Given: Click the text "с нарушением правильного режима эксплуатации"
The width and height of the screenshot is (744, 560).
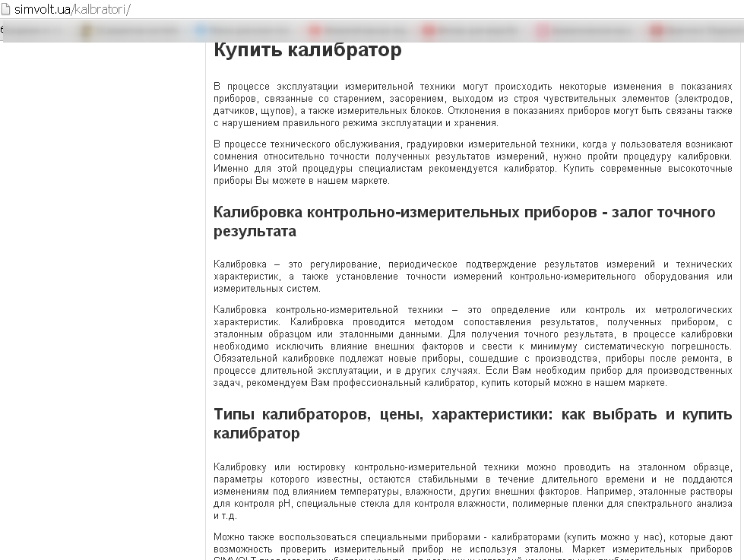Looking at the screenshot, I should tap(328, 123).
